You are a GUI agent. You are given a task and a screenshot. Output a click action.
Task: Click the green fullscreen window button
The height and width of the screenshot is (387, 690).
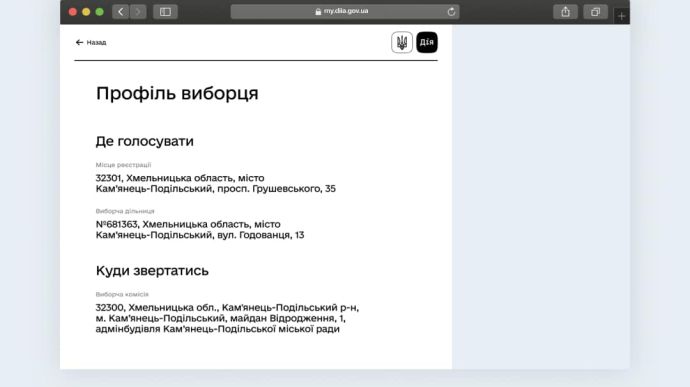[x=99, y=12]
